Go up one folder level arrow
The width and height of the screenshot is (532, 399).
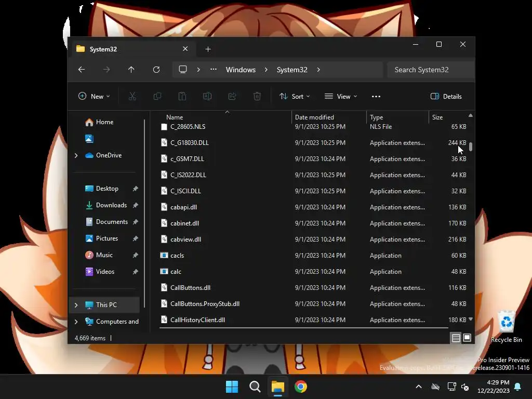[131, 70]
